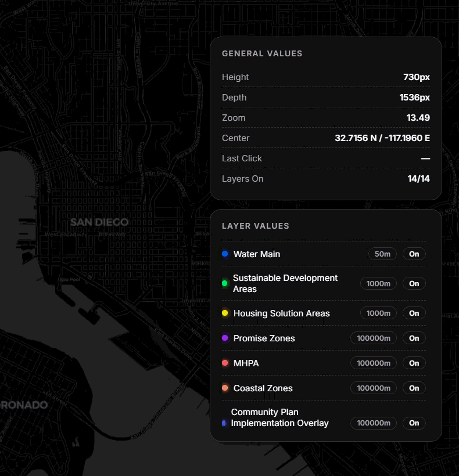Click the blue Water Main layer icon
The height and width of the screenshot is (476, 459).
[x=224, y=254]
